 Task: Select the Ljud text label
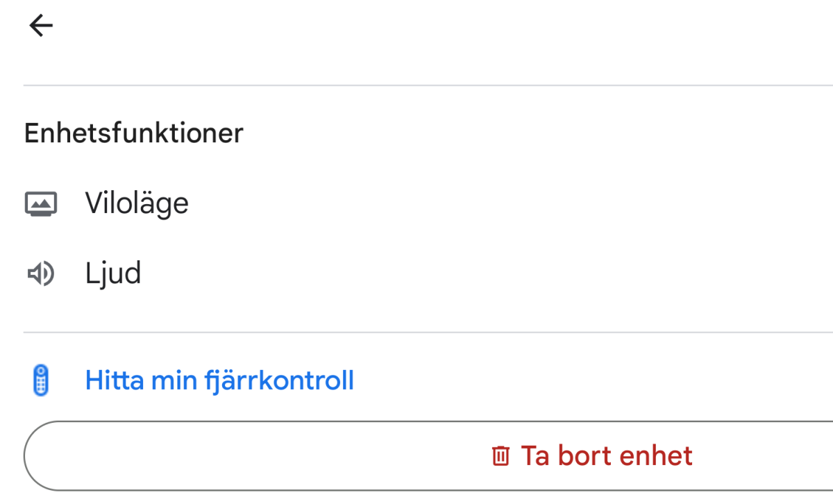pos(113,274)
